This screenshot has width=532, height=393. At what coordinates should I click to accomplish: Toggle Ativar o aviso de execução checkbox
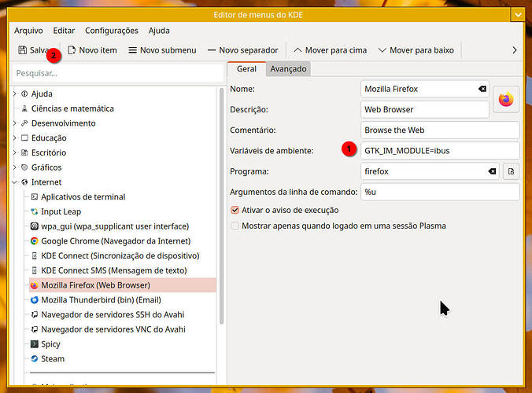point(235,210)
